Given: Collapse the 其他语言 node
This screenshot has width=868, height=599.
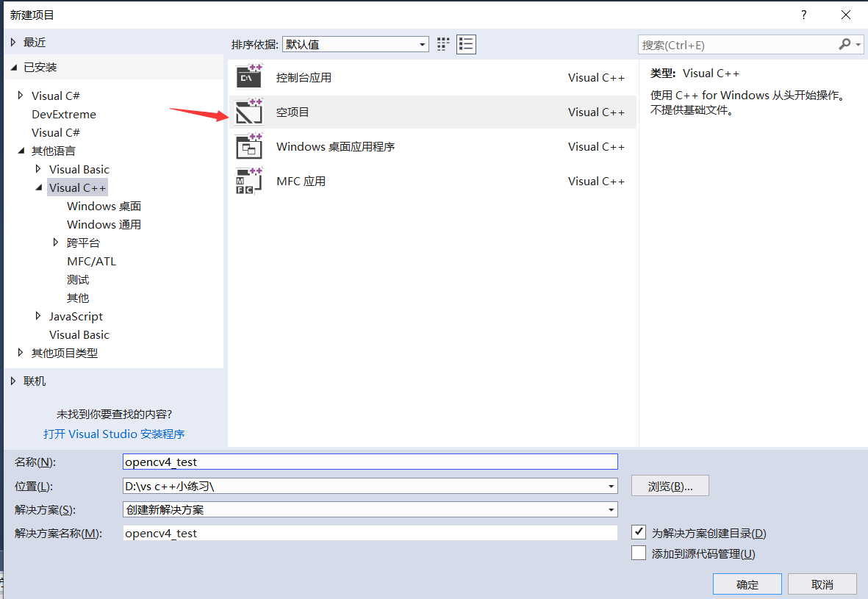Looking at the screenshot, I should (21, 150).
